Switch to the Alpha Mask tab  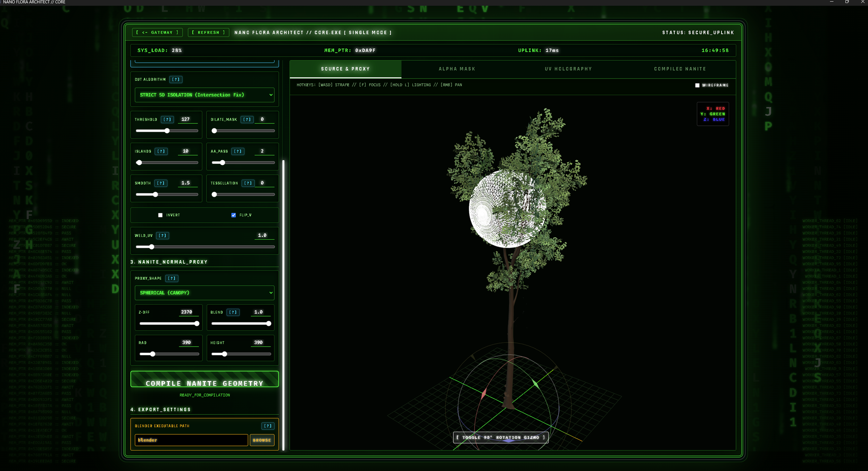(457, 69)
